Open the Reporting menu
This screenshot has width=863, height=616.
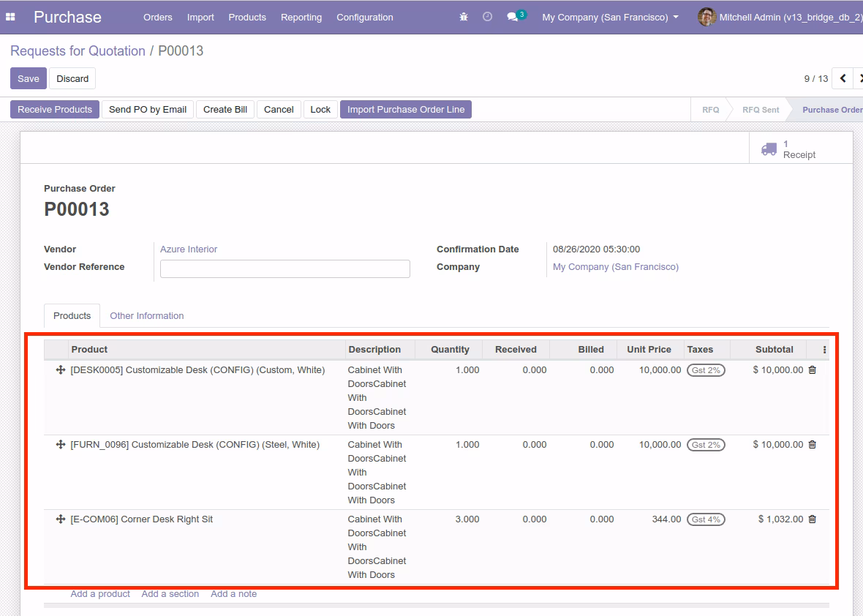[301, 17]
